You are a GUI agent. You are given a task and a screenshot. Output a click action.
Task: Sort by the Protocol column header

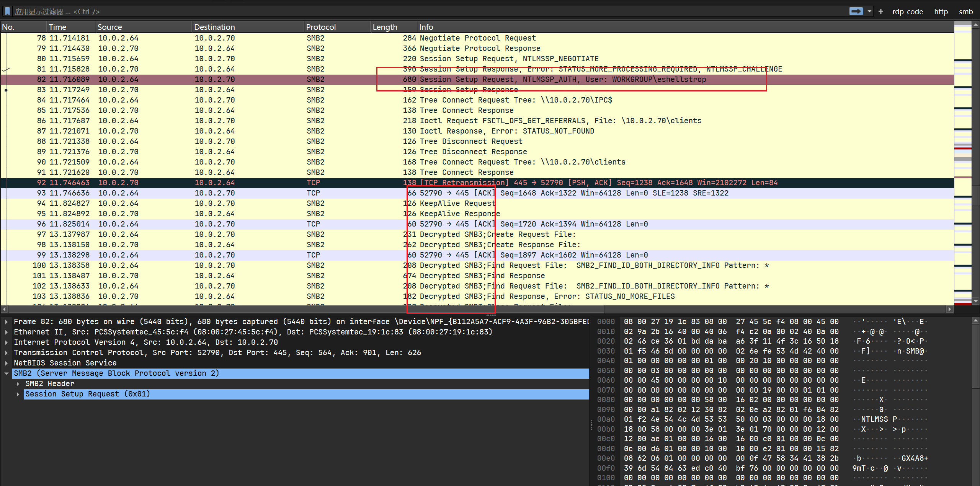(321, 27)
